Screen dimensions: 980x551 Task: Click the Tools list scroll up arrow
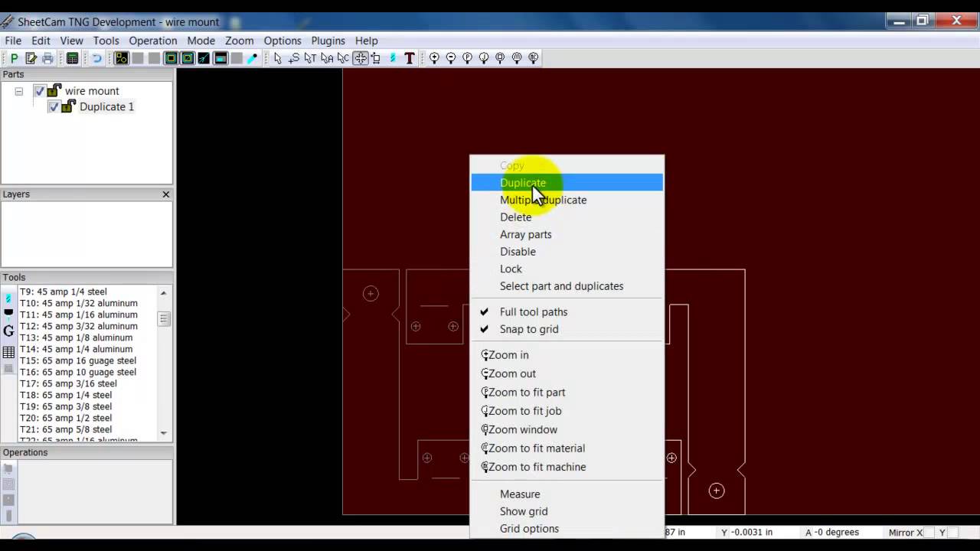[164, 292]
